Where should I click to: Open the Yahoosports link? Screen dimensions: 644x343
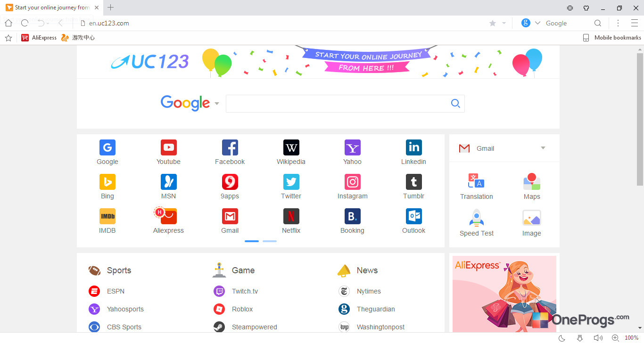coord(116,309)
